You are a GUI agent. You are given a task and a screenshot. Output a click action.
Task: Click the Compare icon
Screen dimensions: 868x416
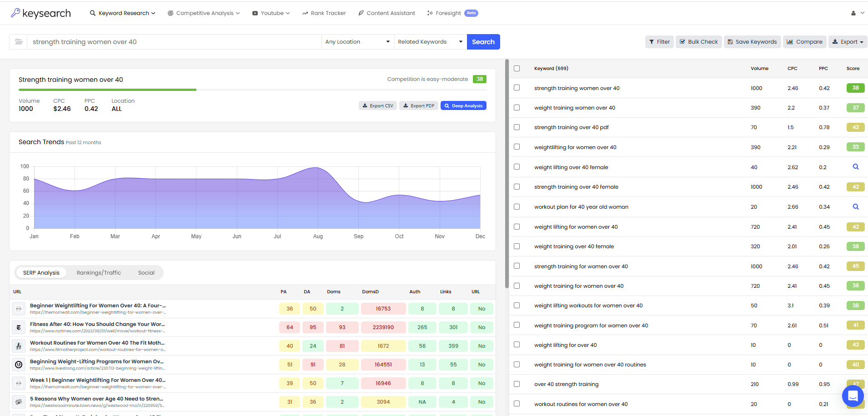[804, 41]
